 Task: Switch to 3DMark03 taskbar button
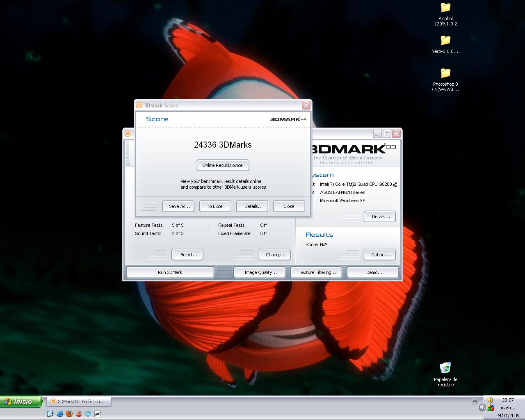click(x=78, y=402)
